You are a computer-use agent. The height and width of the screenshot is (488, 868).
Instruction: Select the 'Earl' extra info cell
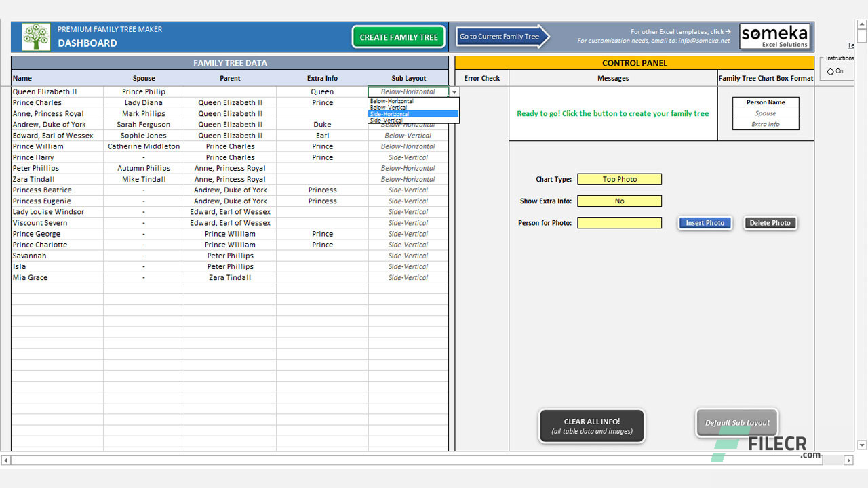tap(322, 136)
